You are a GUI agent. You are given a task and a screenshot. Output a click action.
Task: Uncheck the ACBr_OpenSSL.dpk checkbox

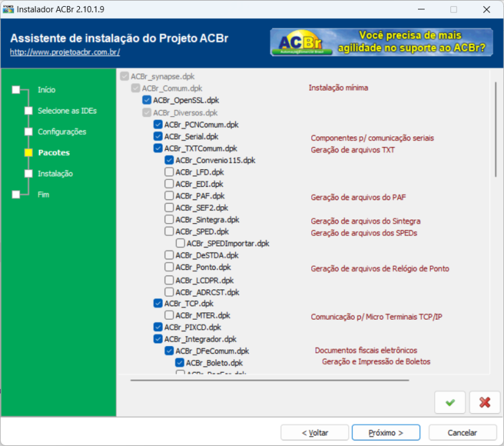(x=147, y=100)
